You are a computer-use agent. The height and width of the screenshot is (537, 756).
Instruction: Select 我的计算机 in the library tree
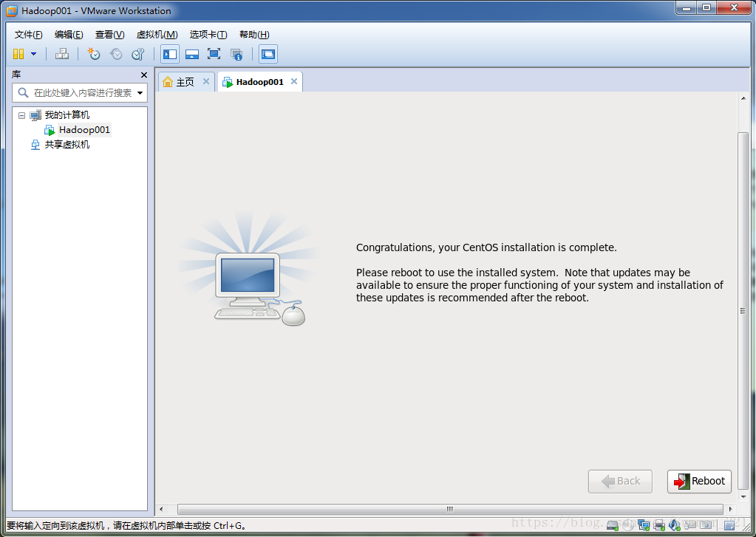coord(67,115)
